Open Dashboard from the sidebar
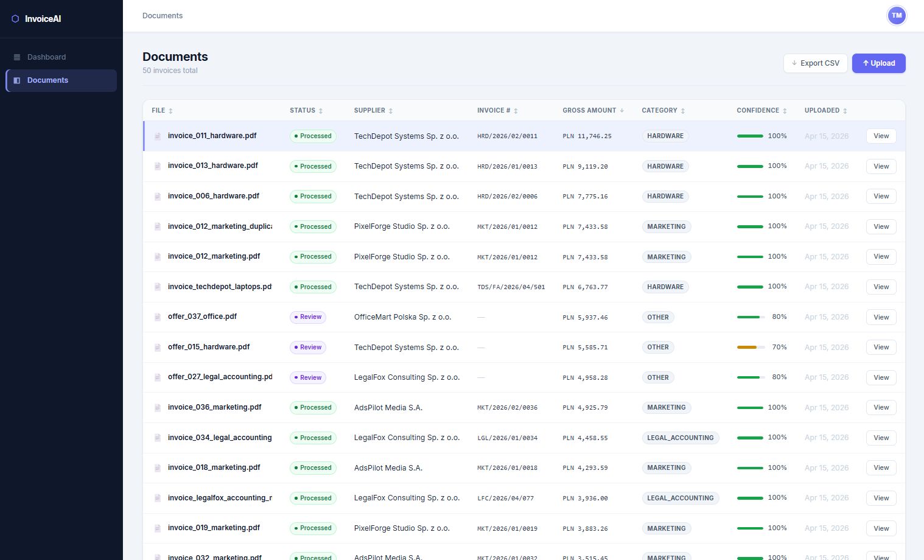Image resolution: width=924 pixels, height=560 pixels. pos(46,57)
